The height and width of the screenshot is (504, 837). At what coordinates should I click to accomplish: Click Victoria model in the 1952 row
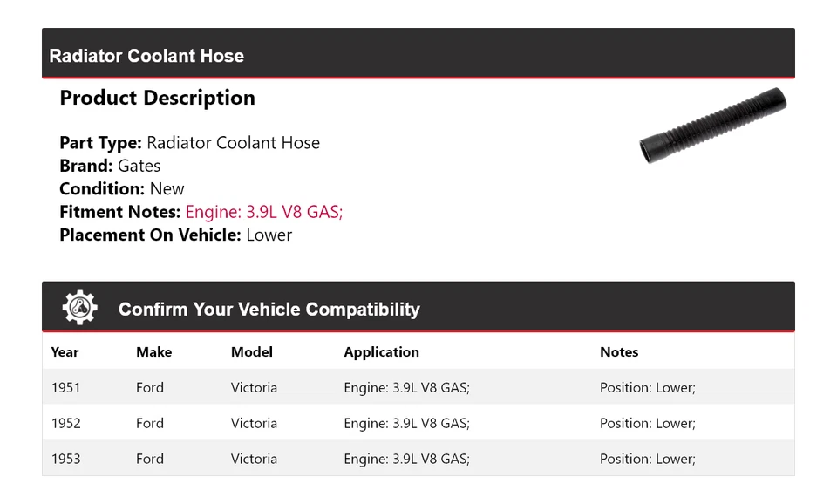(254, 423)
